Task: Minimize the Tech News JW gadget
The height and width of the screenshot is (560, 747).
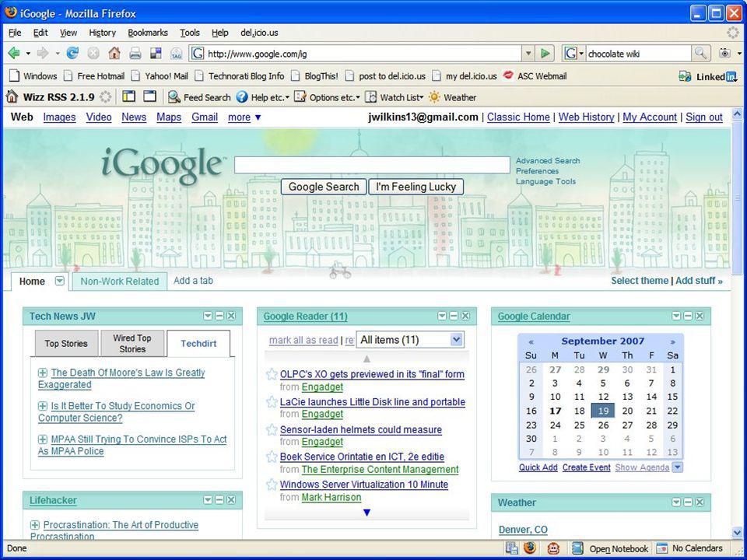Action: point(219,317)
